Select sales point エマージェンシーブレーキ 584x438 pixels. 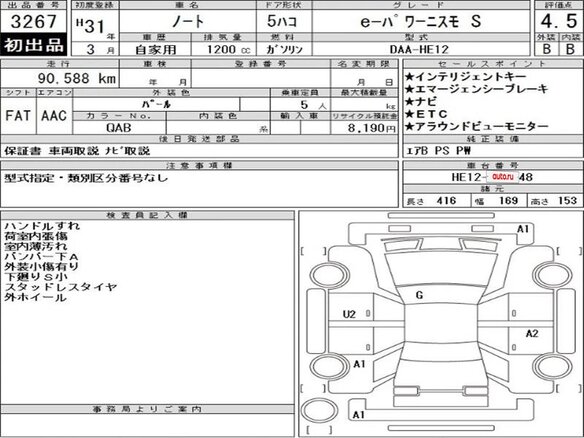click(477, 89)
